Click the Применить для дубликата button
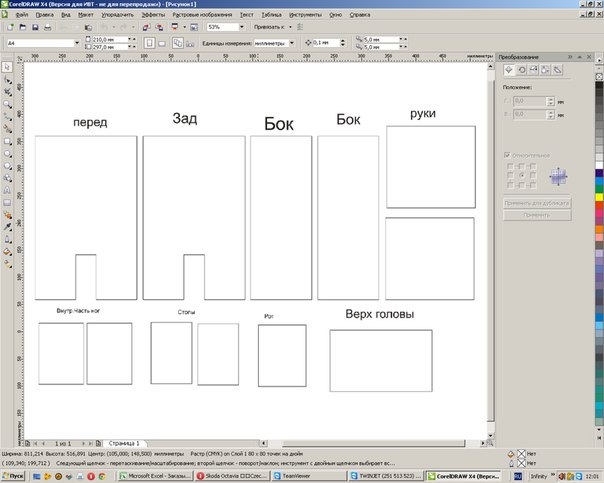Viewport: 604px width, 483px height. pyautogui.click(x=537, y=203)
